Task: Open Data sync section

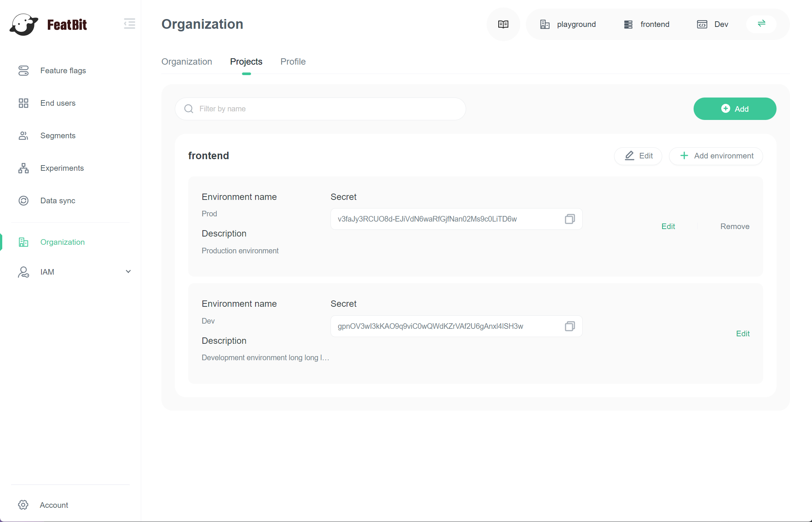Action: tap(58, 201)
